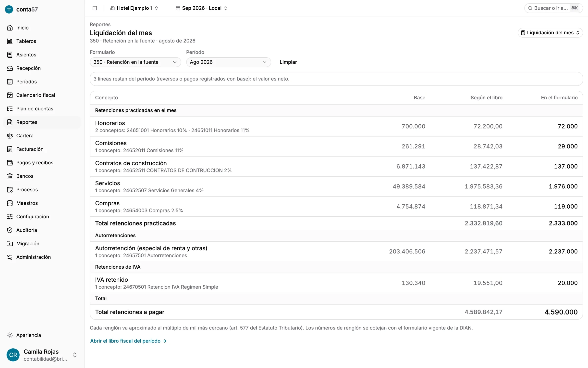588x368 pixels.
Task: Click the Limpiar filters button
Action: click(288, 62)
